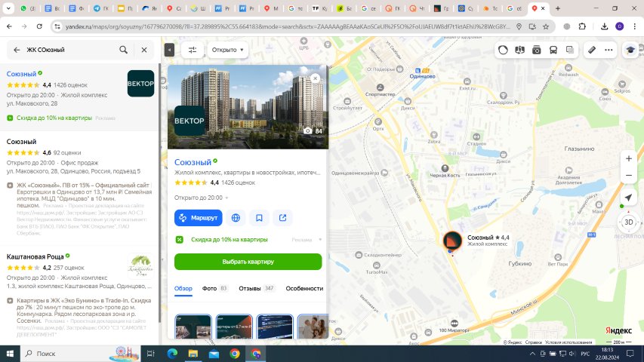Open the browser extensions puzzle icon
644x362 pixels.
[x=582, y=26]
